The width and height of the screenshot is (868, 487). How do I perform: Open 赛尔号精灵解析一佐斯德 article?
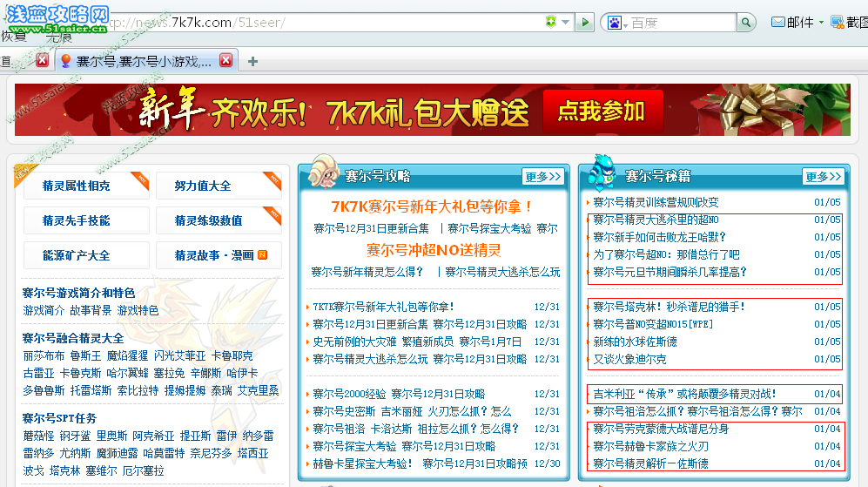pyautogui.click(x=650, y=463)
